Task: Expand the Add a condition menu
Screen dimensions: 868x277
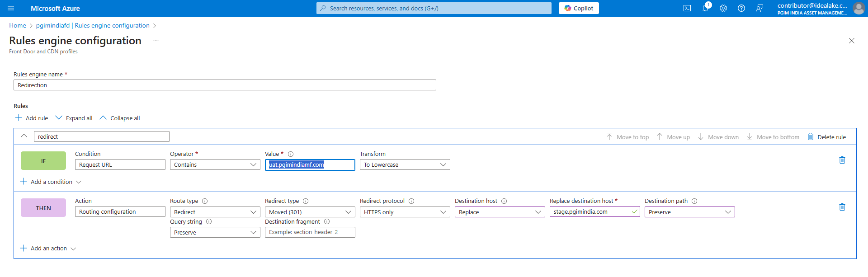Action: 51,182
